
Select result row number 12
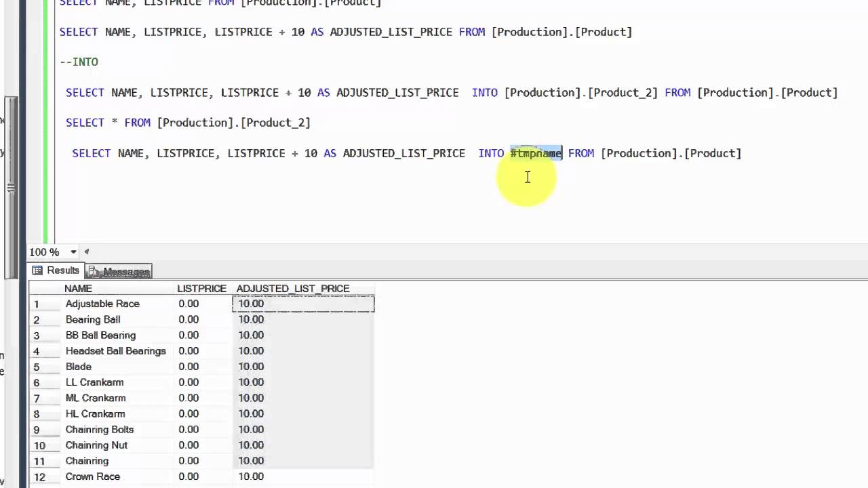(45, 476)
